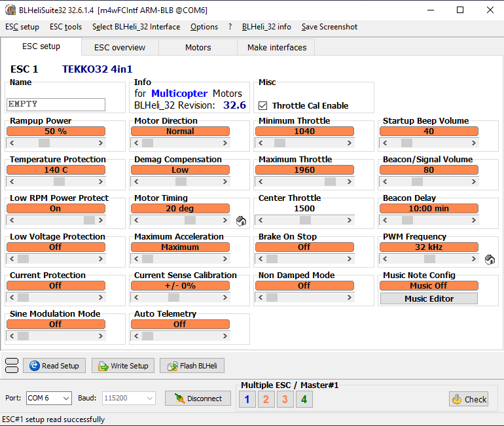504x426 pixels.
Task: Click the Low Voltage Protection right arrow
Action: [101, 258]
